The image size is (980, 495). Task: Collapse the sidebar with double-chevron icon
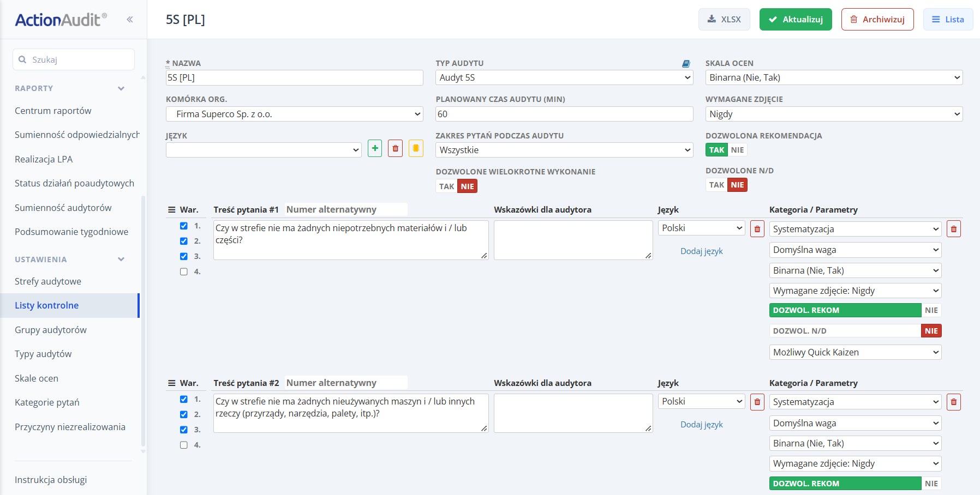point(130,20)
